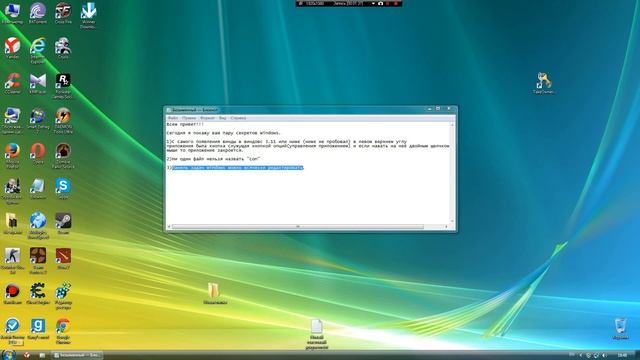Launch the Dota 2 desktop shortcut
This screenshot has width=640, height=360.
click(63, 258)
